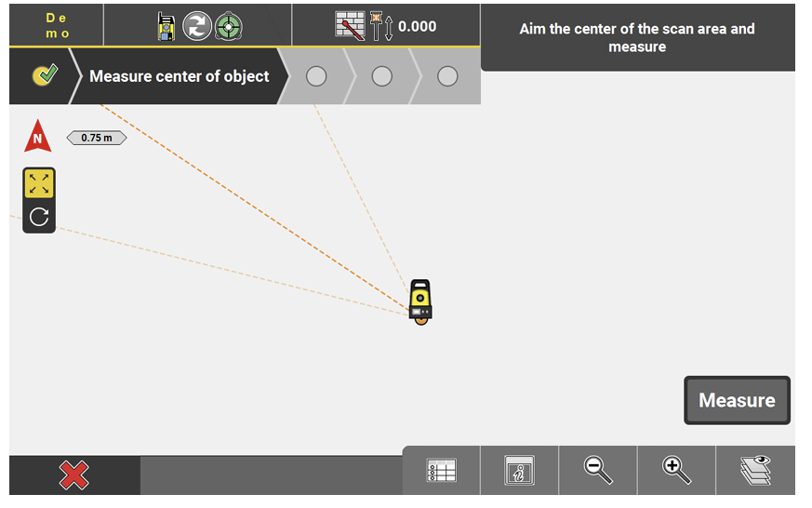Toggle layer visibility with eye layers icon
Viewport: 812px width, 508px height.
pyautogui.click(x=755, y=471)
